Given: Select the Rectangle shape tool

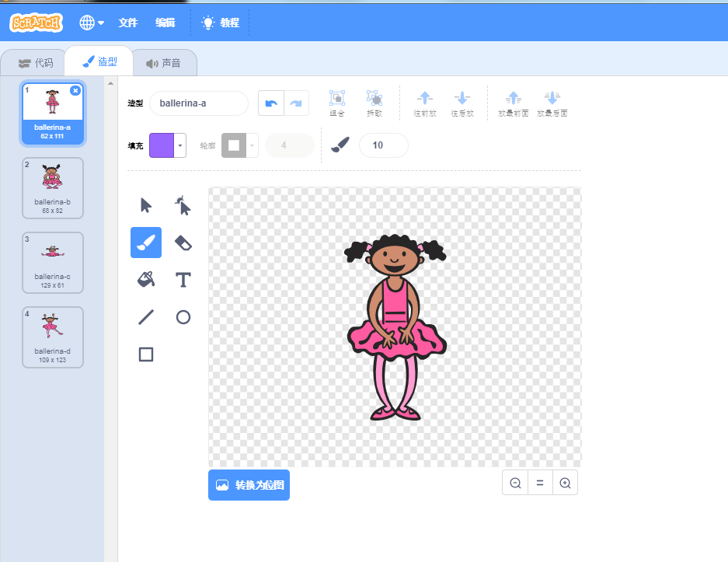Looking at the screenshot, I should pos(146,354).
